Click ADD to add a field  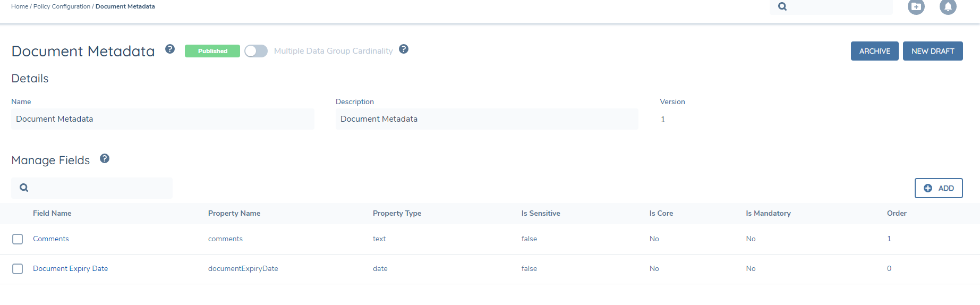(939, 188)
